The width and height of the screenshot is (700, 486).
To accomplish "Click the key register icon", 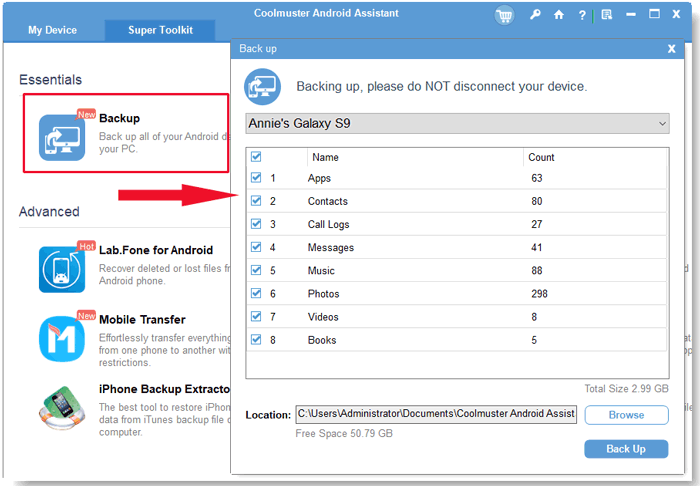I will 536,15.
